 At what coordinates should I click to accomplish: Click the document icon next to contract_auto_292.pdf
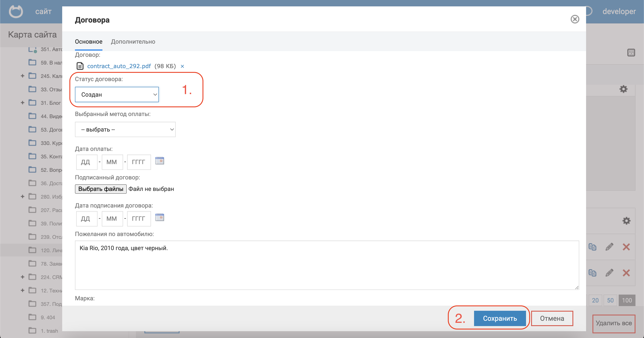point(80,66)
